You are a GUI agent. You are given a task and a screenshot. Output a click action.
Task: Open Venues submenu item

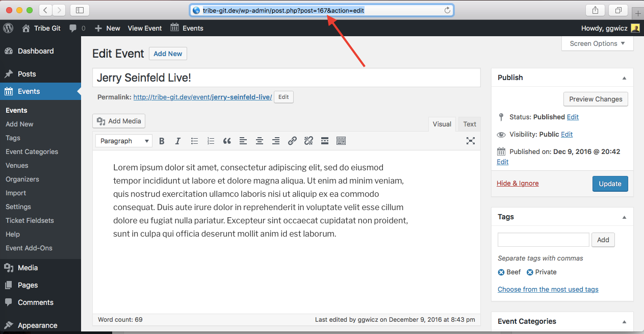click(x=17, y=165)
